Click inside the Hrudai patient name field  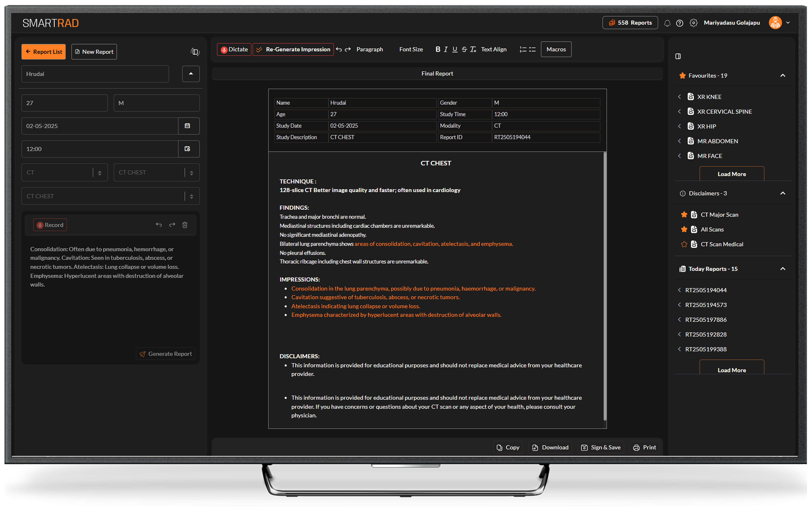(95, 74)
